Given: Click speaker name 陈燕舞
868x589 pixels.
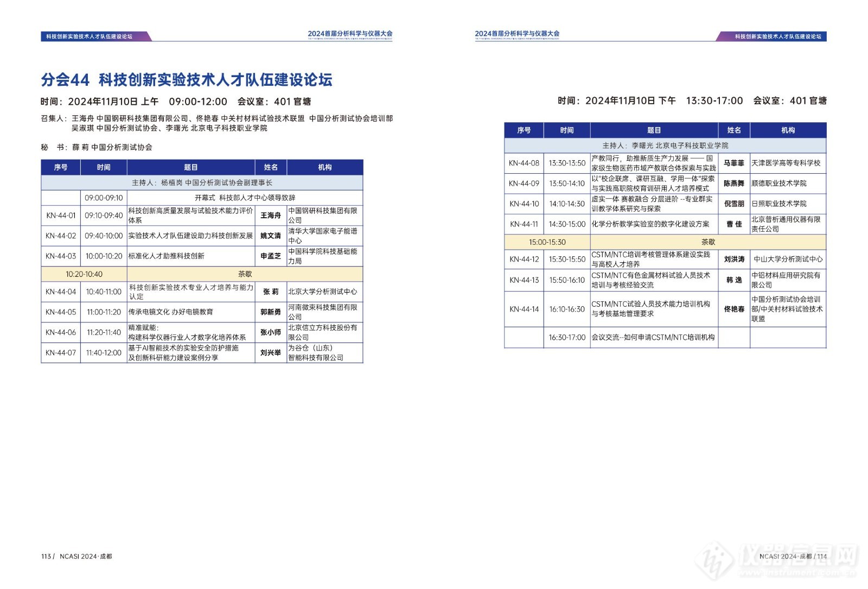Looking at the screenshot, I should (x=734, y=183).
